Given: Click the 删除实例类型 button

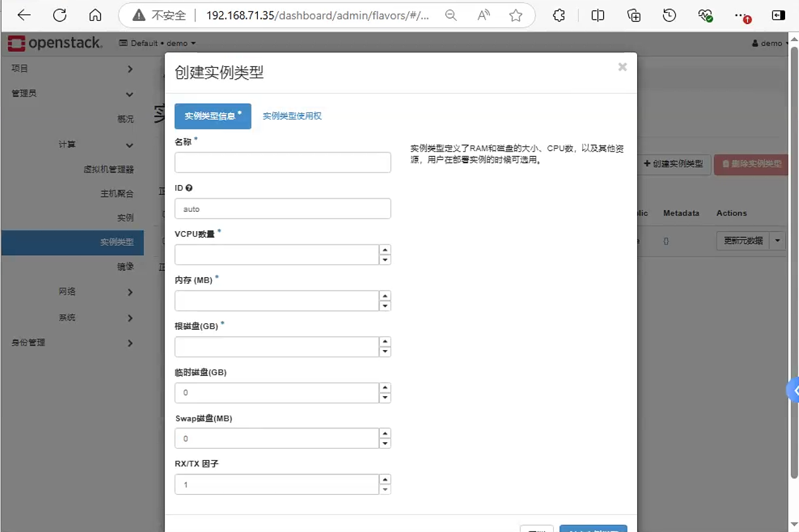Looking at the screenshot, I should tap(751, 164).
